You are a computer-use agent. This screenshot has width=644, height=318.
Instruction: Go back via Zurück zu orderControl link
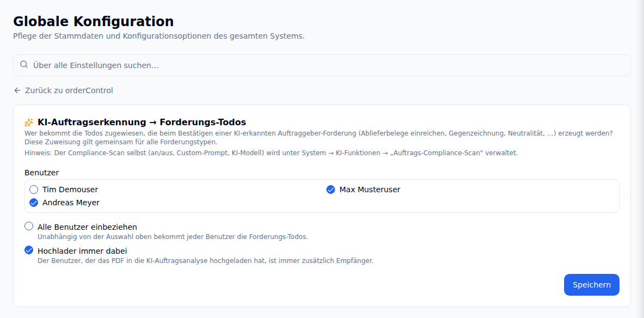[x=63, y=90]
